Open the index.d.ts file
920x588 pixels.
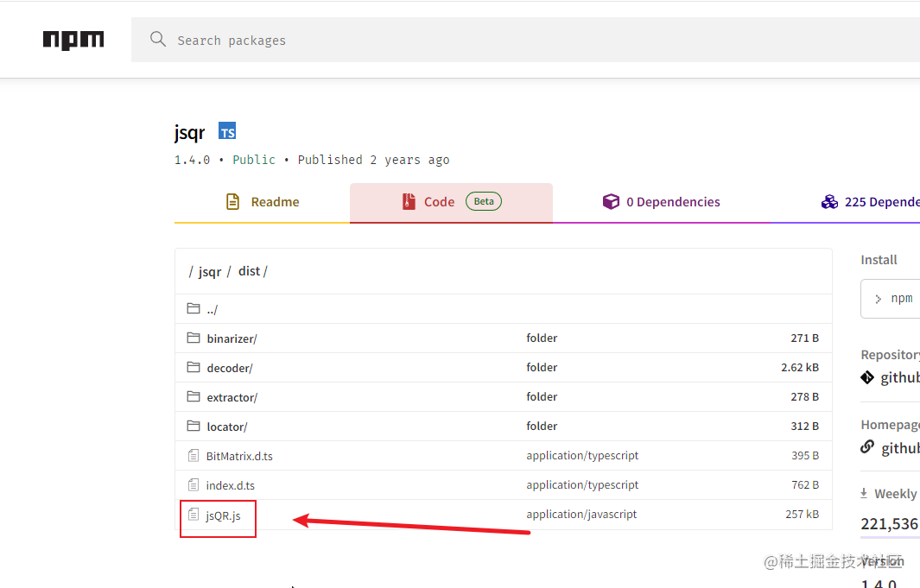tap(230, 485)
